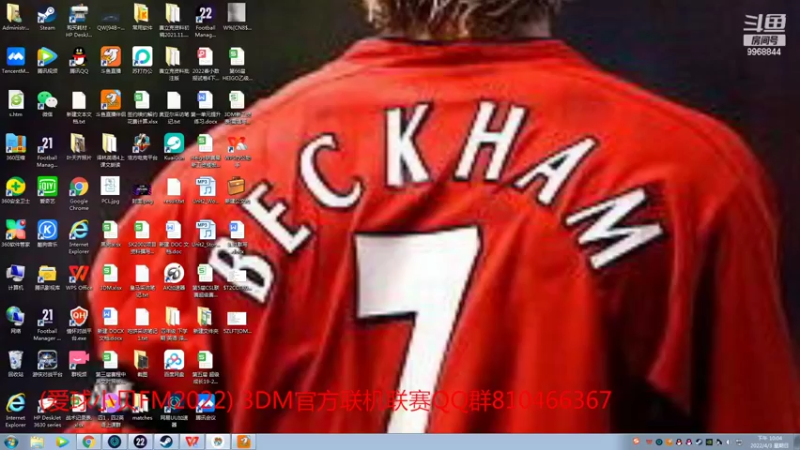Open the s.htm file icon
800x450 pixels.
click(15, 104)
